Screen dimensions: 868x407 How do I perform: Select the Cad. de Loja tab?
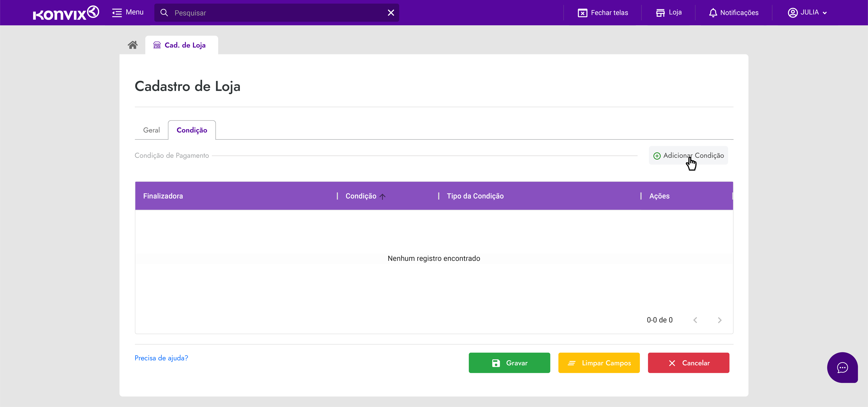pyautogui.click(x=182, y=45)
